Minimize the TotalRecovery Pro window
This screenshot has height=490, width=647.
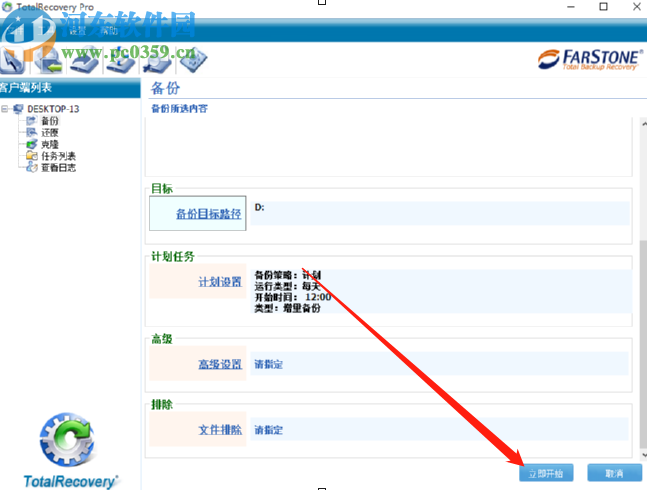click(571, 7)
